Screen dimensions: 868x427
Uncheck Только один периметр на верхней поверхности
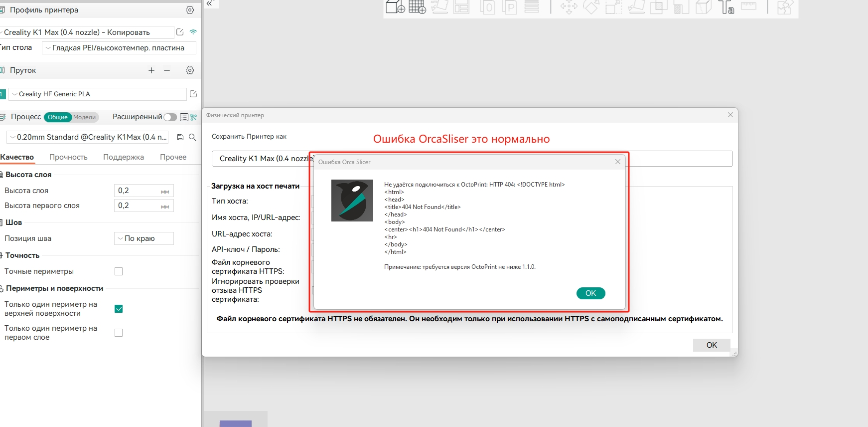(x=119, y=309)
